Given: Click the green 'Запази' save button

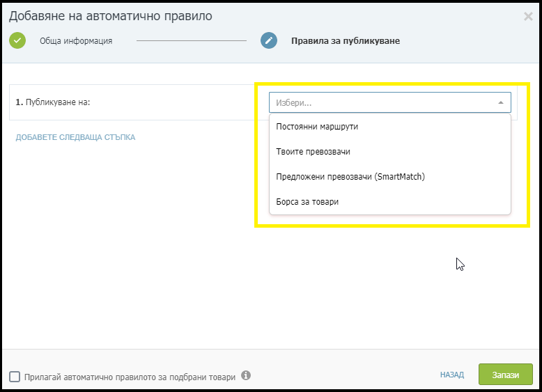Looking at the screenshot, I should point(505,375).
